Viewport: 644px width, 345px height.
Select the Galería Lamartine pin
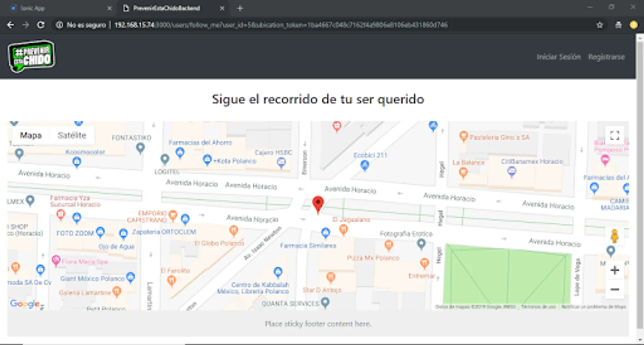coord(117,292)
